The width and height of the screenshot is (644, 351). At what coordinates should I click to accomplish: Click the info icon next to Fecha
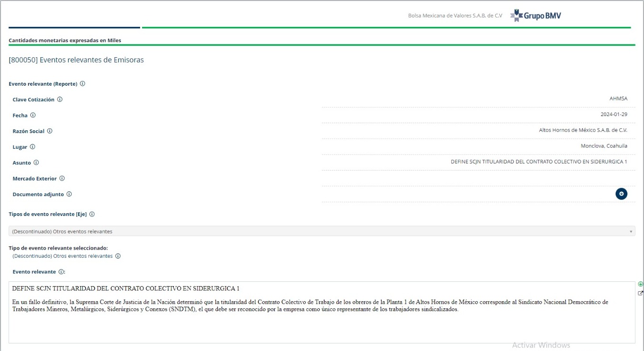click(33, 115)
